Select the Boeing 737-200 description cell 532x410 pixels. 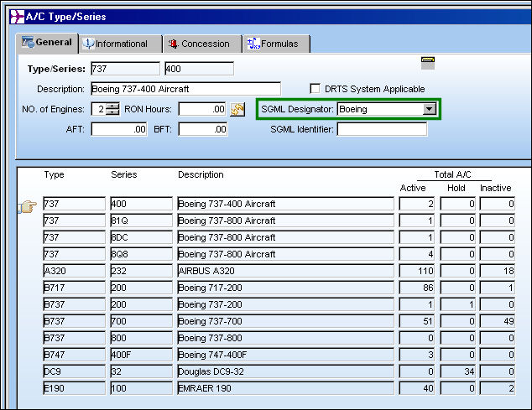(x=285, y=304)
